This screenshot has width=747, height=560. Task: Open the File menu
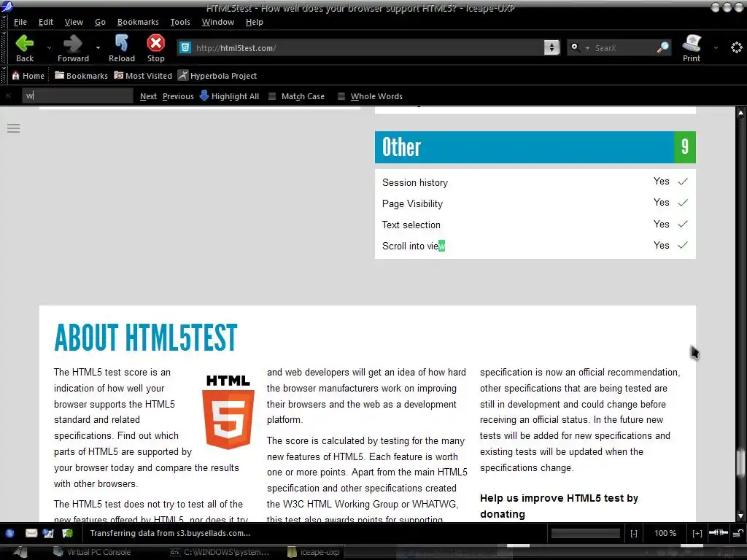(x=20, y=22)
